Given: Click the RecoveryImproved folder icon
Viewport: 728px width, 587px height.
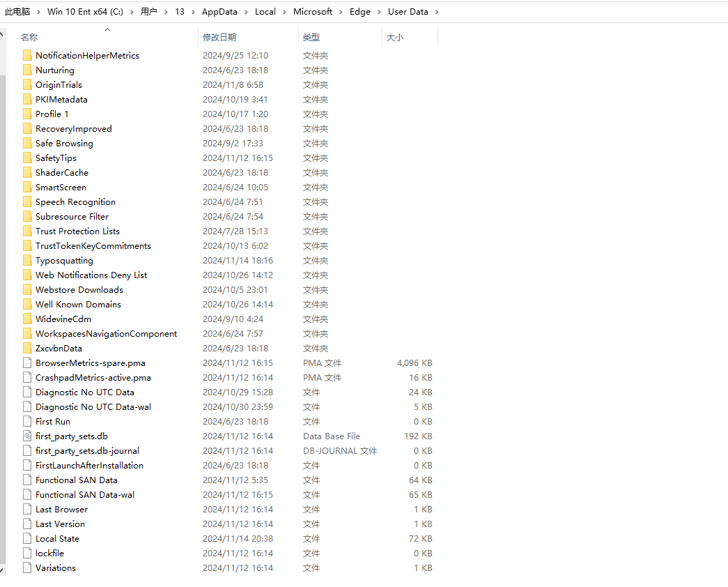Looking at the screenshot, I should coord(27,129).
